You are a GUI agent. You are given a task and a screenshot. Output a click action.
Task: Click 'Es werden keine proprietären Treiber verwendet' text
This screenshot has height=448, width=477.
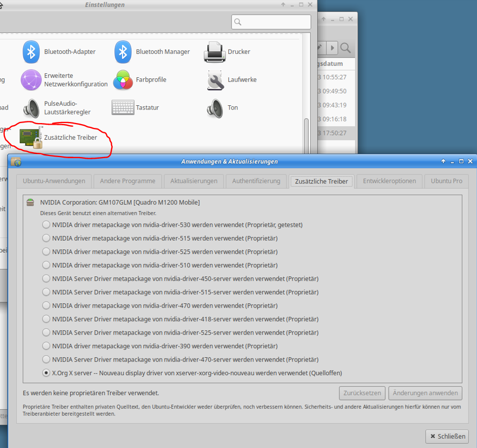[x=91, y=393]
